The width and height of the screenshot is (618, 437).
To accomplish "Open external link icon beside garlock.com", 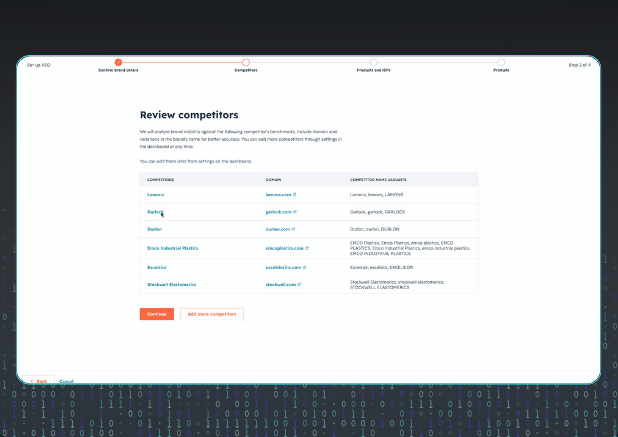I will click(x=295, y=212).
